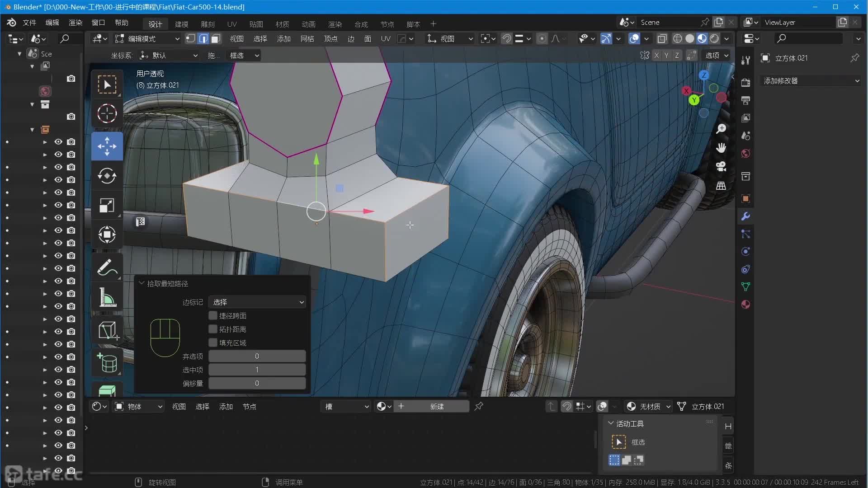Open the Object Data mesh properties tab
The width and height of the screenshot is (868, 488).
point(746,287)
